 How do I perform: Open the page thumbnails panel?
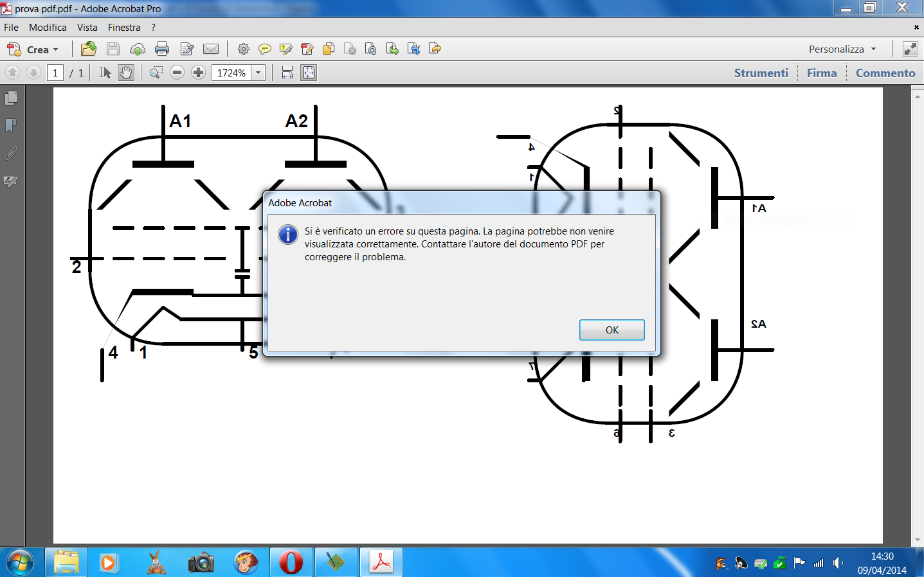click(11, 98)
